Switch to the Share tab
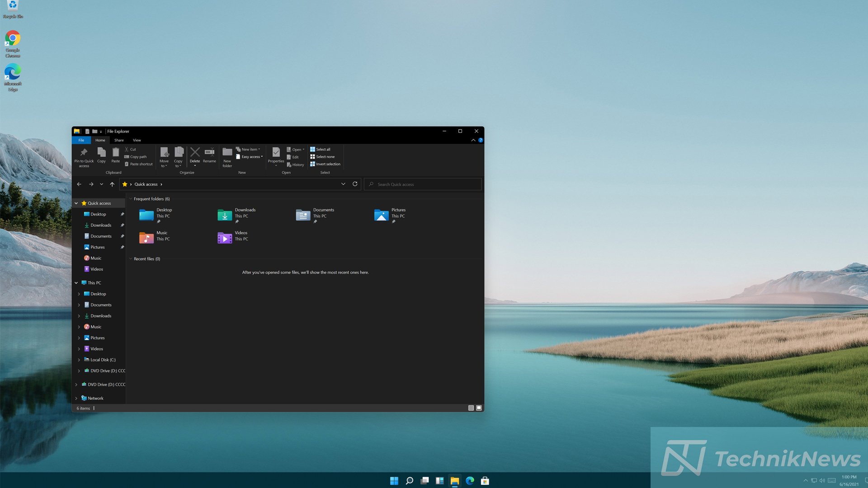 coord(119,140)
